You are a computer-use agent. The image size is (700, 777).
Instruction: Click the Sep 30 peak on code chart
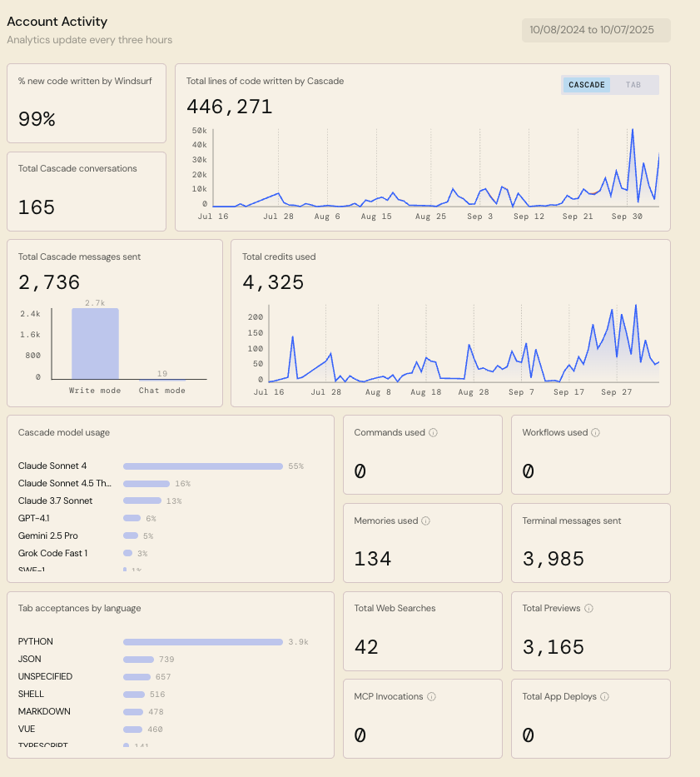633,131
